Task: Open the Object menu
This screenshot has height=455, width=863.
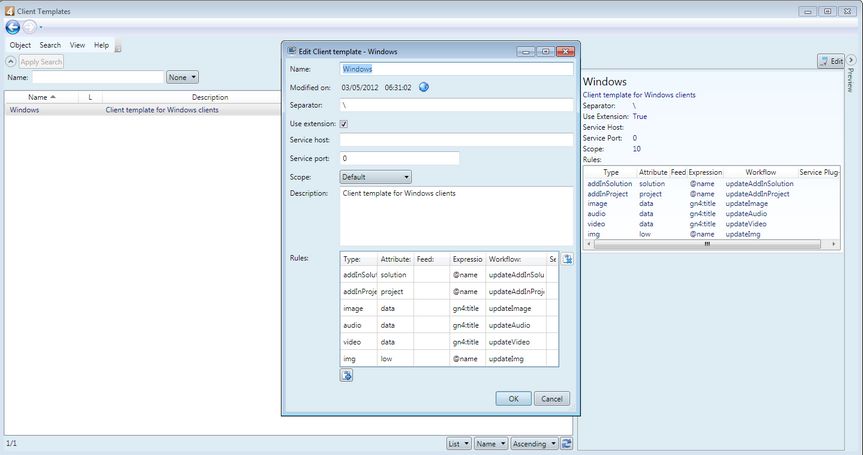Action: click(x=20, y=45)
